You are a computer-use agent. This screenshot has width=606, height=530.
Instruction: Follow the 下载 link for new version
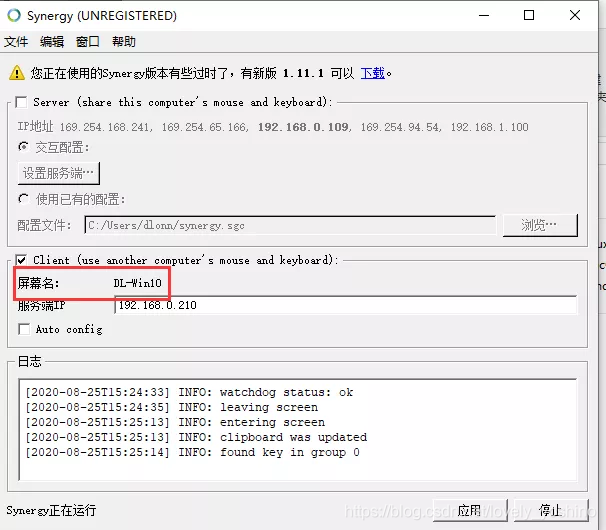pyautogui.click(x=373, y=73)
